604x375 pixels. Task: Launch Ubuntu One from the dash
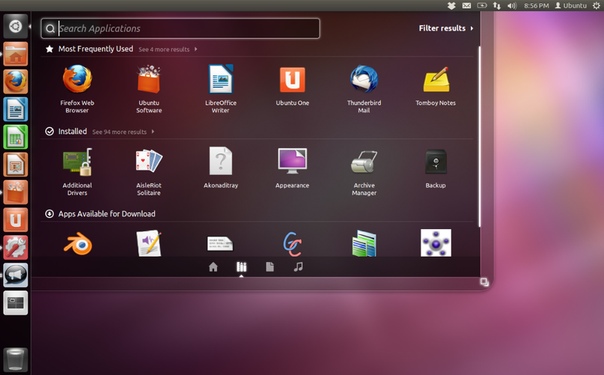pos(292,85)
